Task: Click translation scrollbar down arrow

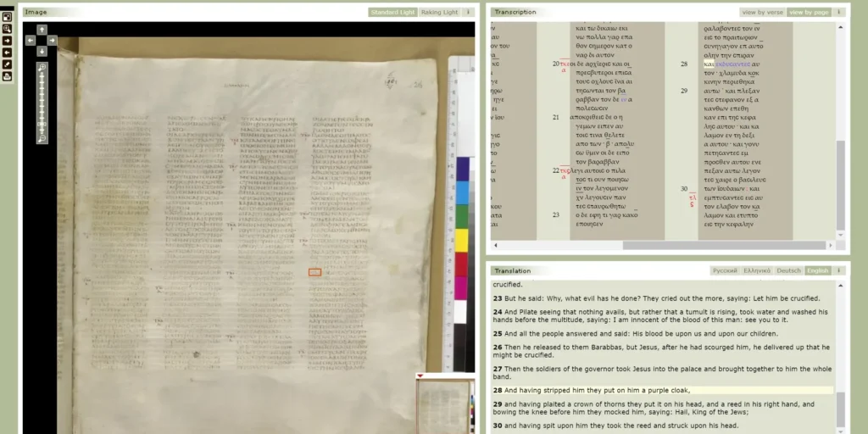Action: pyautogui.click(x=841, y=430)
